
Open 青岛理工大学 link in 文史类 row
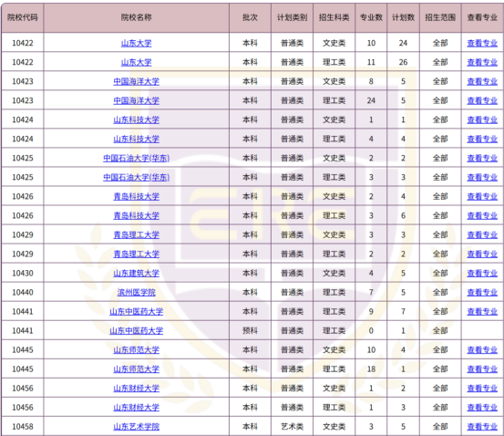click(136, 234)
